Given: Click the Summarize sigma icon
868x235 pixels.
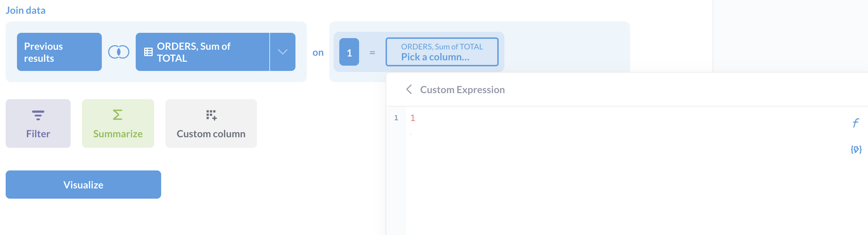Looking at the screenshot, I should (x=118, y=115).
